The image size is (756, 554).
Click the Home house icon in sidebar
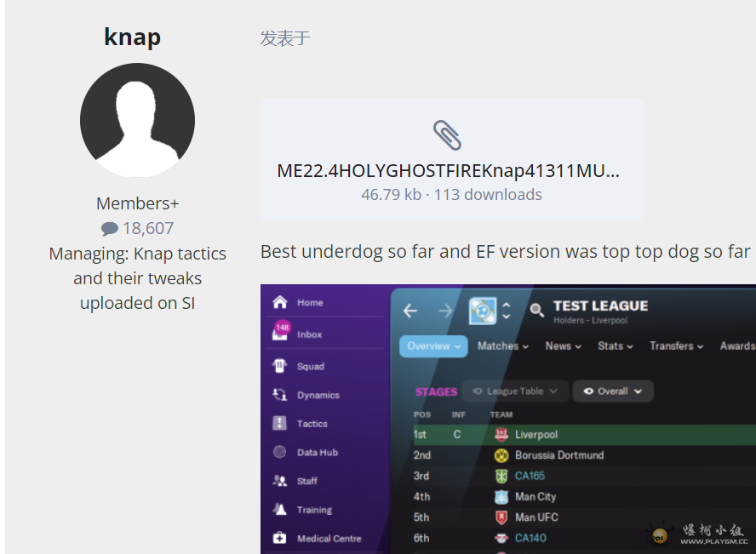(x=279, y=302)
